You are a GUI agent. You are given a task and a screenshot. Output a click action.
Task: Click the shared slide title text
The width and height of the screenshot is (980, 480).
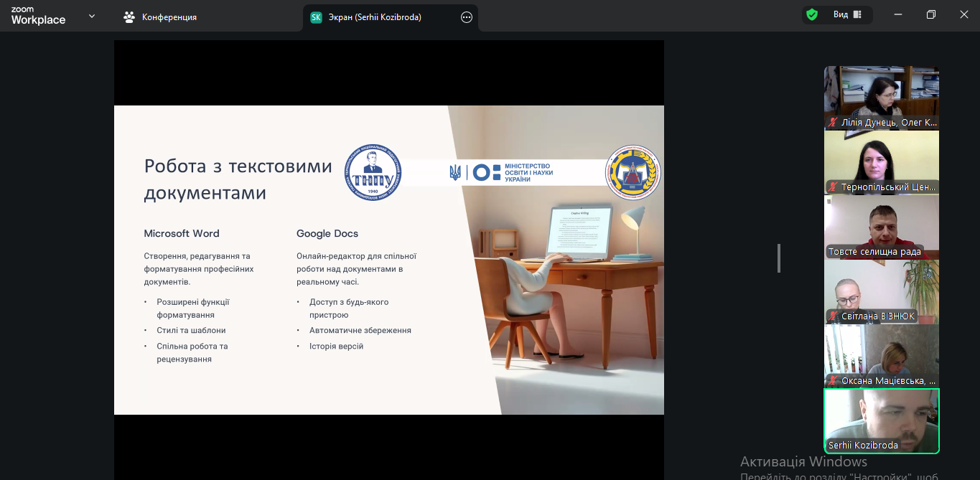click(238, 179)
